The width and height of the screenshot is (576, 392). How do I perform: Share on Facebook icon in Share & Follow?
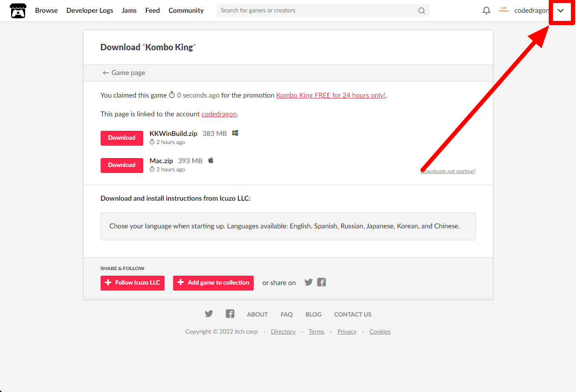point(321,282)
